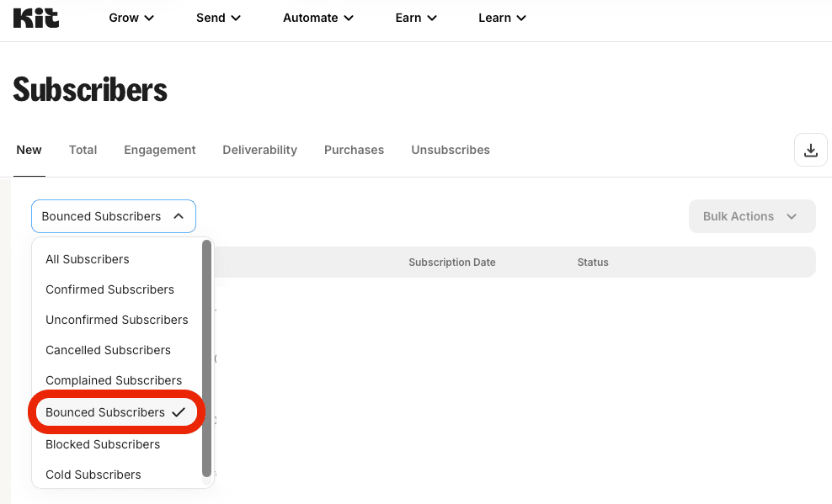
Task: Go to the Purchases tab
Action: pos(354,150)
